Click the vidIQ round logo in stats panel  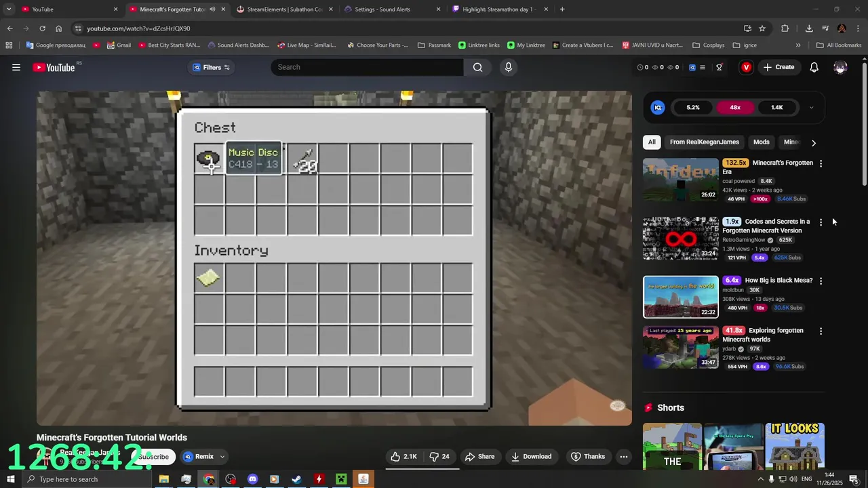pos(658,107)
